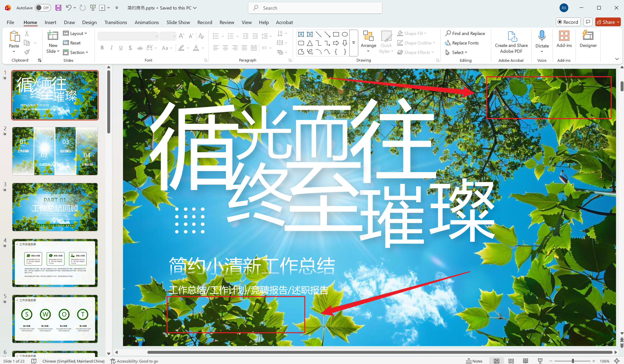Open the Insert tab

pyautogui.click(x=50, y=22)
